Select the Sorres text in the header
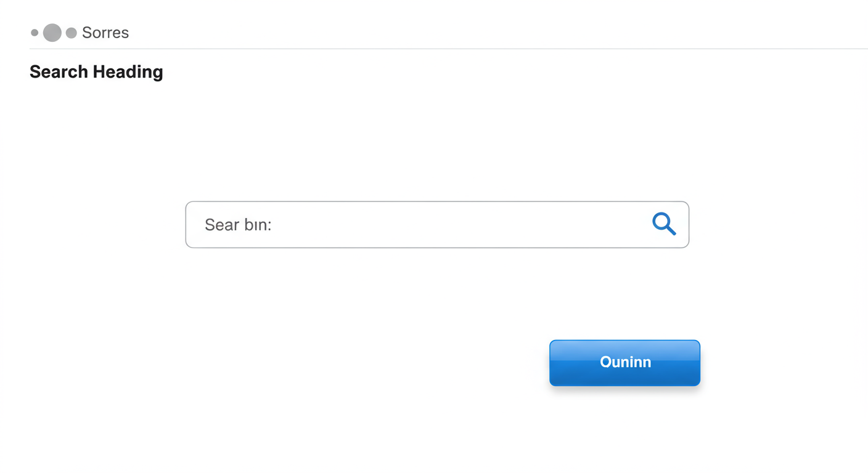This screenshot has width=868, height=473. pyautogui.click(x=105, y=33)
